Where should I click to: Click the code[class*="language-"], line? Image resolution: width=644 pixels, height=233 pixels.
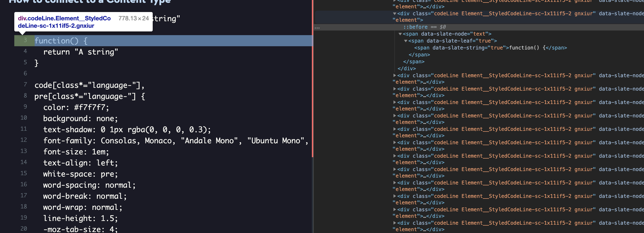tap(89, 85)
